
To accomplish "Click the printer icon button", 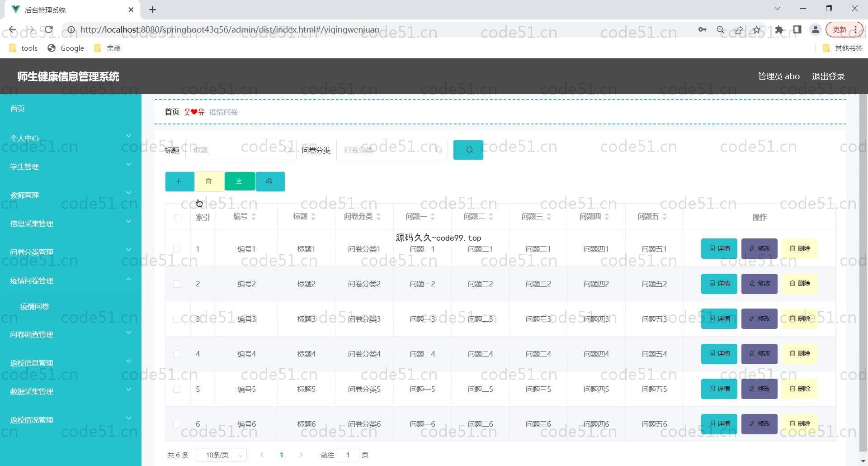I will pos(270,181).
